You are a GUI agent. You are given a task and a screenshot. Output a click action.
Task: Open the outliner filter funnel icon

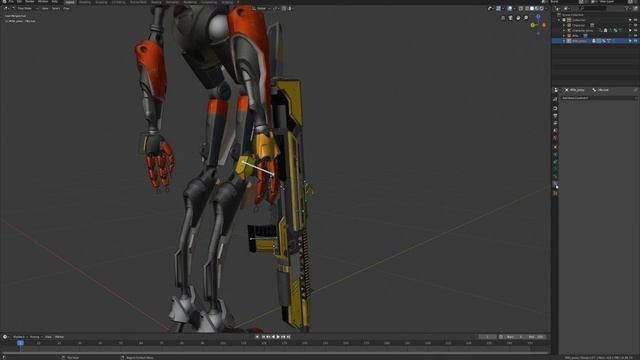[x=627, y=9]
